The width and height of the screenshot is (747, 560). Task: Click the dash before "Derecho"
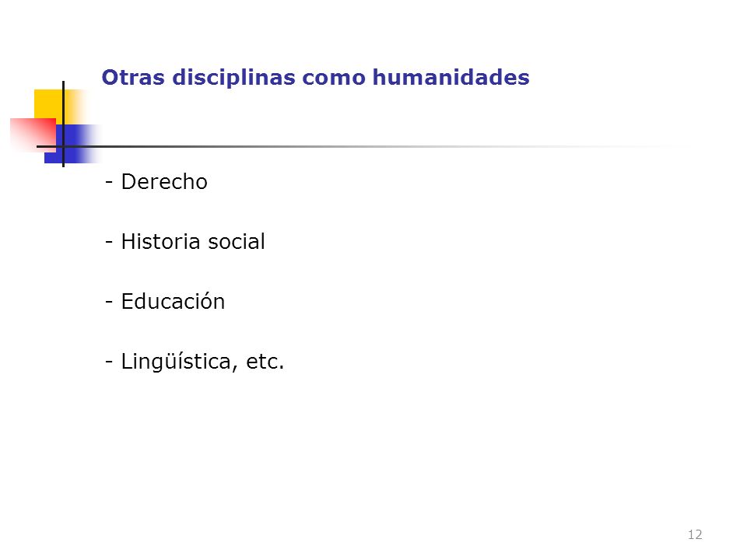coord(109,182)
